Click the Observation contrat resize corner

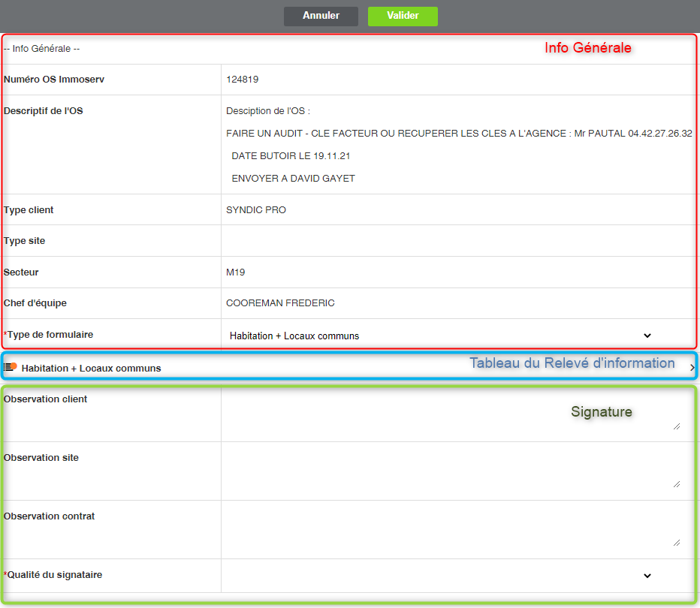677,543
